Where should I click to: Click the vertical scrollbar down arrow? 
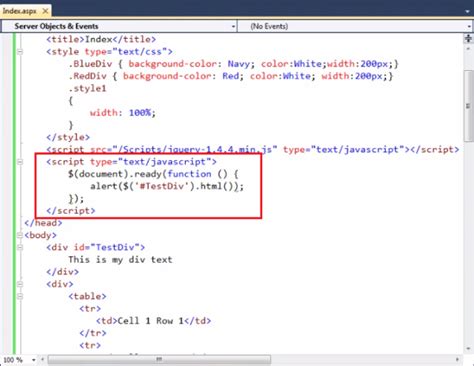pyautogui.click(x=468, y=349)
